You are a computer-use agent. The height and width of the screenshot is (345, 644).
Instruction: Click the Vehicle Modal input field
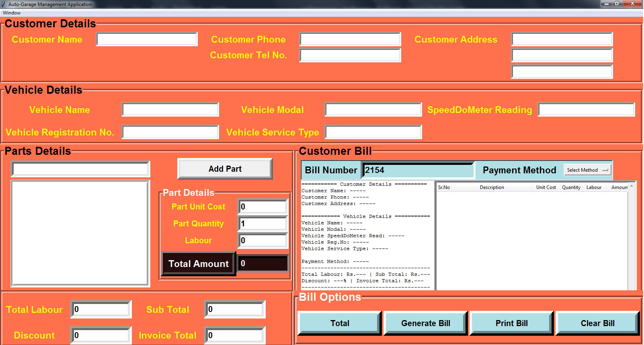pos(373,109)
